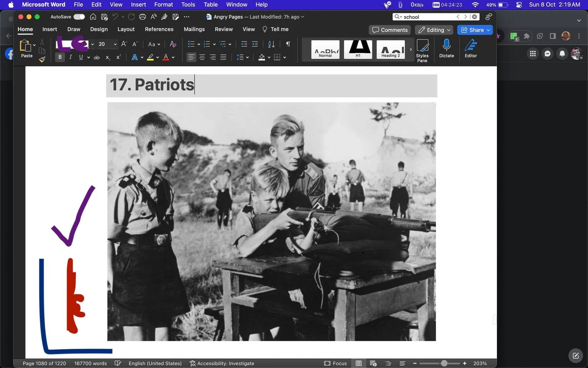Click the Format Painter brush icon
Screen dimensions: 588x368
pos(42,59)
